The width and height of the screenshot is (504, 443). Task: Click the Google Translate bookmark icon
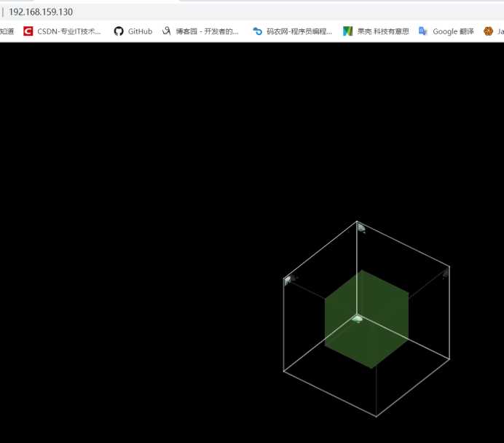[x=423, y=31]
